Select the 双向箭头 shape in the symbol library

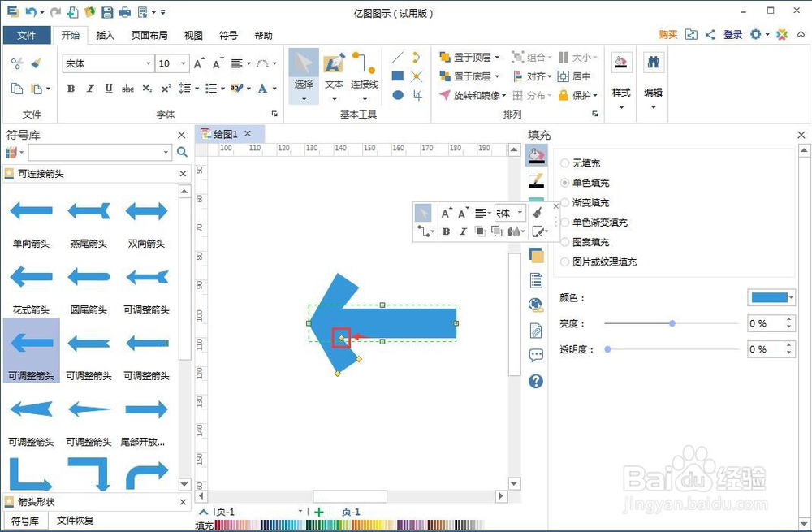pyautogui.click(x=146, y=212)
